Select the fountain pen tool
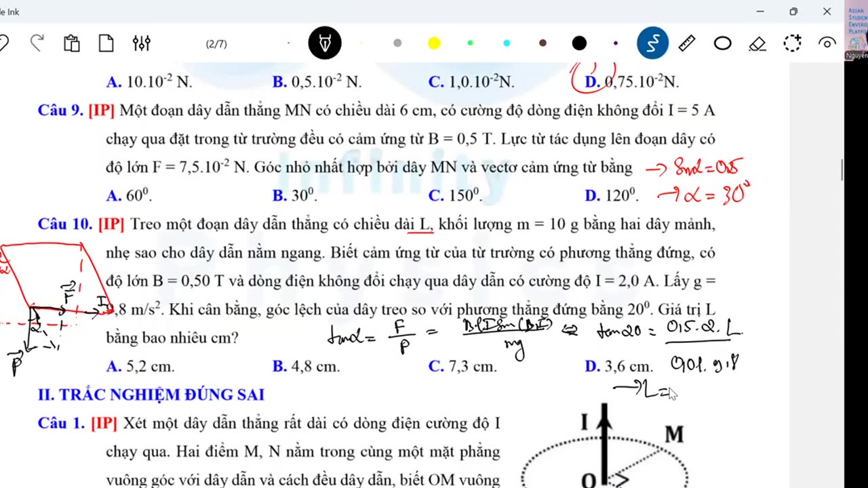The width and height of the screenshot is (868, 488). click(325, 43)
